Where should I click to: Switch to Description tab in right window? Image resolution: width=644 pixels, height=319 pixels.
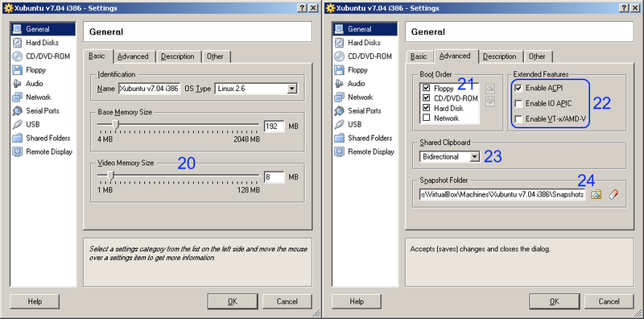click(499, 56)
